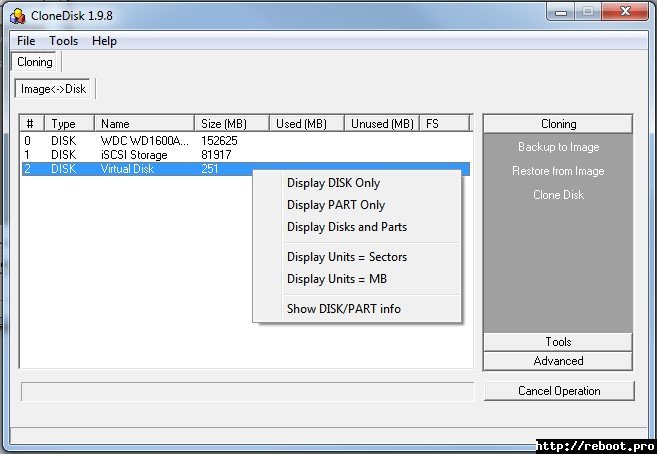
Task: Sort by the # column header
Action: coord(32,124)
